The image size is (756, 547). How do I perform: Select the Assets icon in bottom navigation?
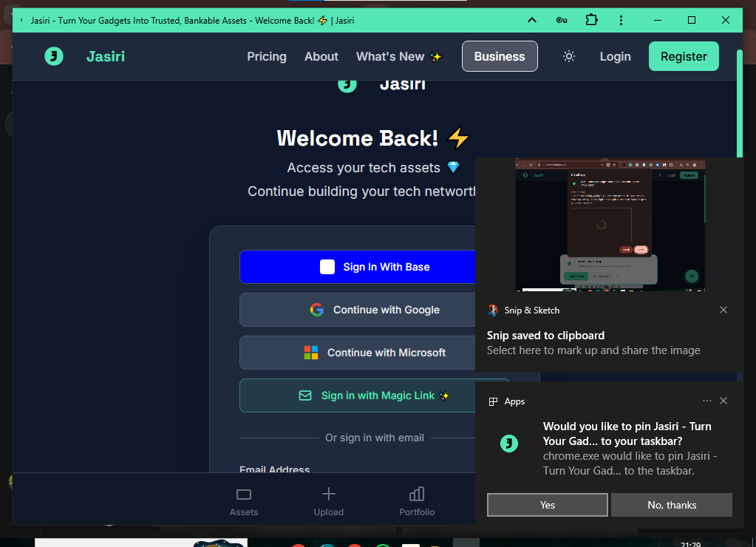click(244, 495)
